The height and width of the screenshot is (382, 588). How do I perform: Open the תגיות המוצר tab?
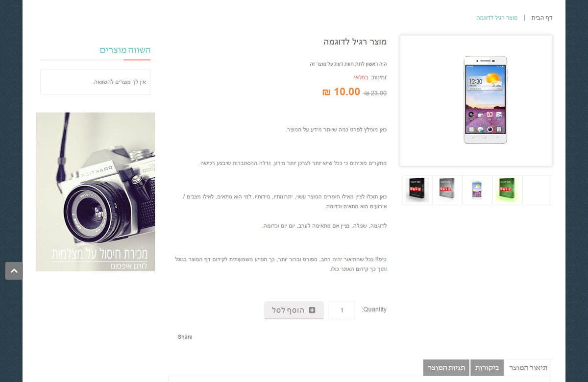click(x=446, y=368)
